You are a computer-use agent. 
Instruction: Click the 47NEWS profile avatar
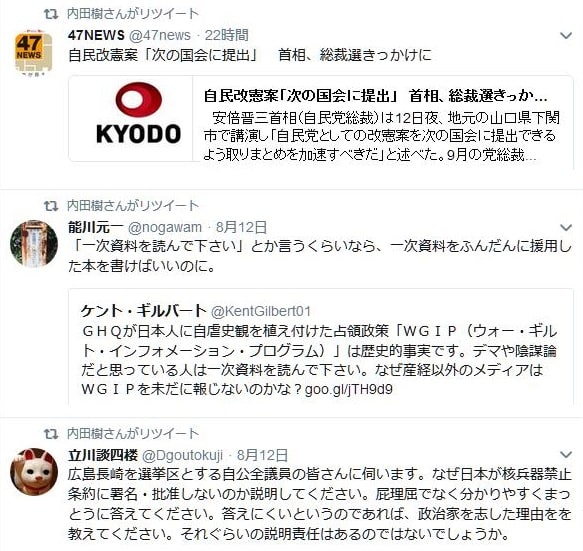point(33,53)
